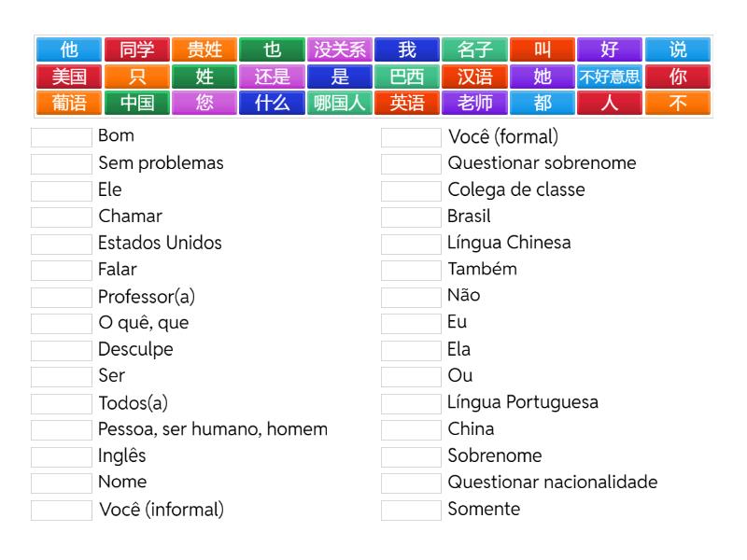Select the red 同学 tile

137,49
